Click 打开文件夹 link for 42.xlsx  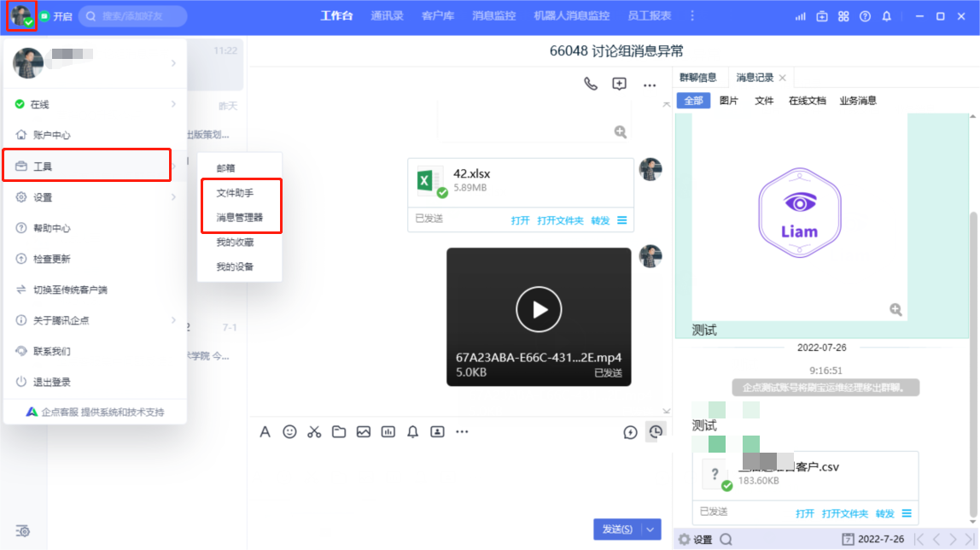click(x=560, y=220)
